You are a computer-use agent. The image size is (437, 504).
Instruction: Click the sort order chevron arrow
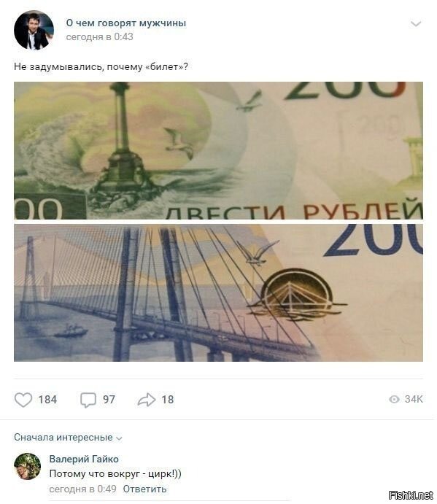point(119,438)
